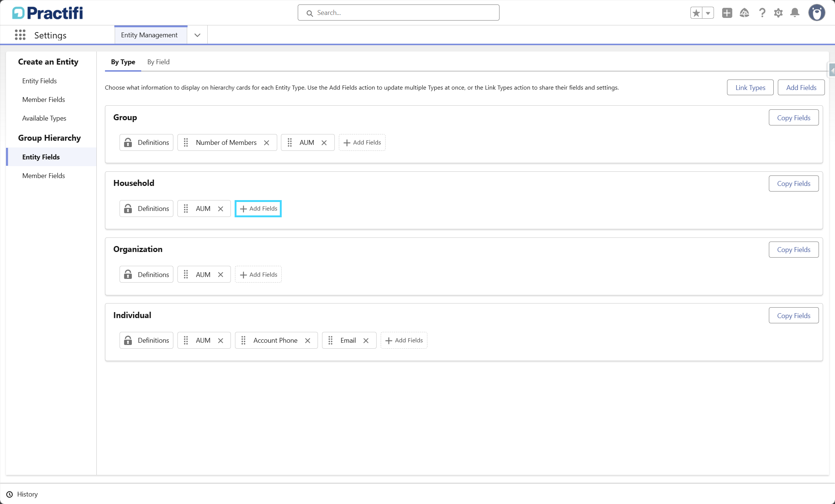Remove AUM field from Organization
Screen dimensions: 835x504
pyautogui.click(x=220, y=275)
